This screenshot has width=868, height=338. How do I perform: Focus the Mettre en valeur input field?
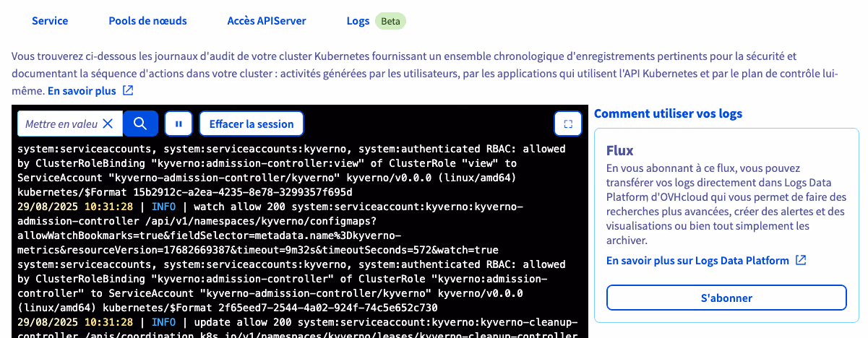point(61,123)
